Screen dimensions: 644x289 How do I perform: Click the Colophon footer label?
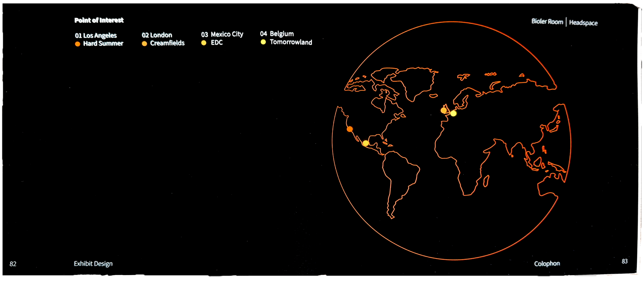(547, 264)
